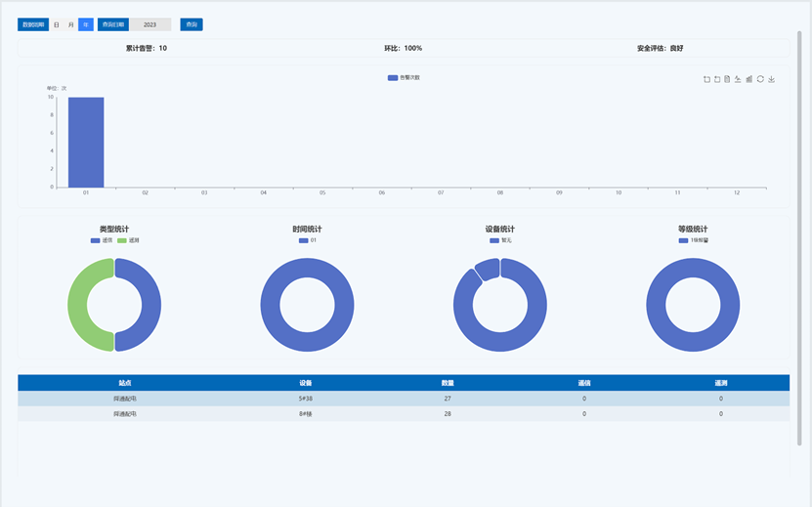The height and width of the screenshot is (507, 812).
Task: Download chart as image
Action: (772, 79)
